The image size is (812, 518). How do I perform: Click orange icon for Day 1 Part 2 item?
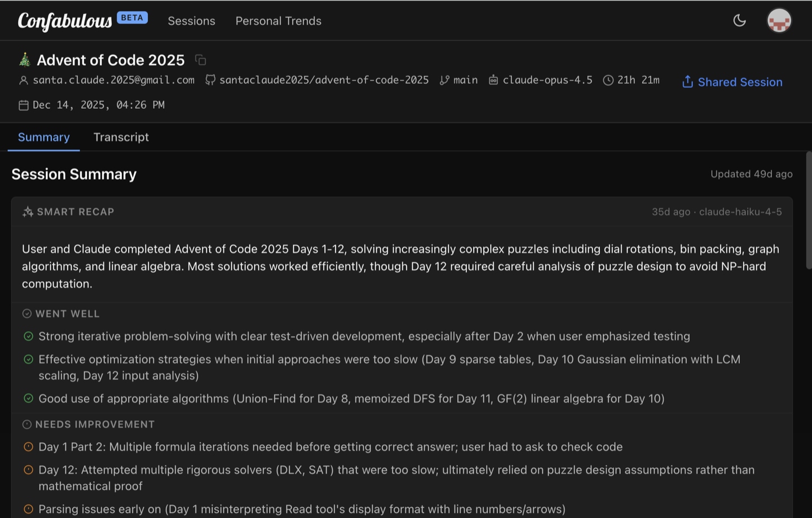click(29, 447)
